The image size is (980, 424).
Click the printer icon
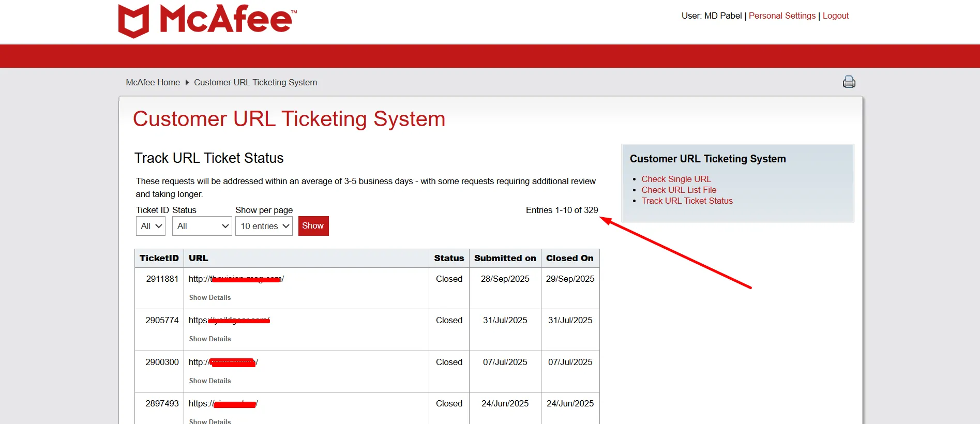(849, 82)
